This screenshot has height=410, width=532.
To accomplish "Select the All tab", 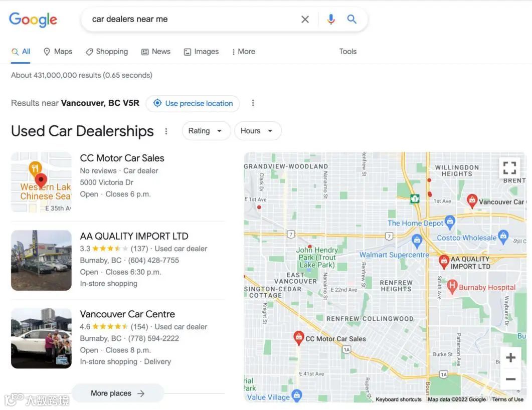I will (21, 52).
